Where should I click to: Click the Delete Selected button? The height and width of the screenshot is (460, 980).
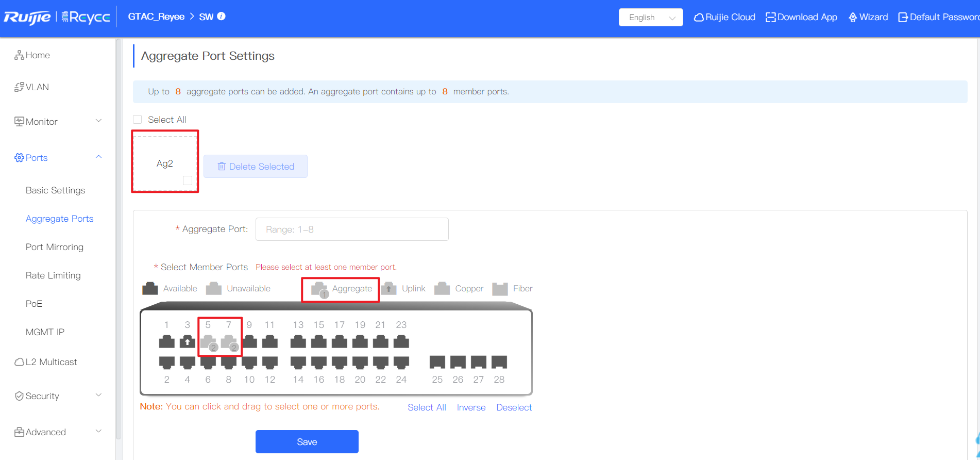256,167
